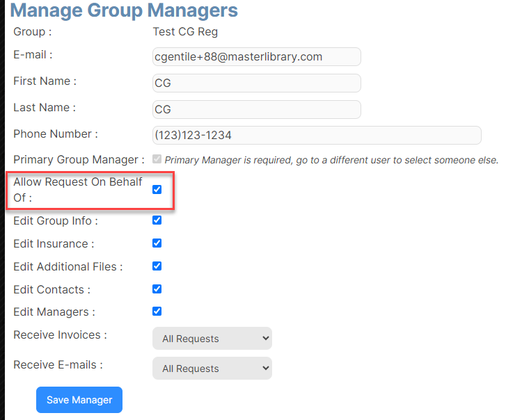The width and height of the screenshot is (506, 420).
Task: Toggle the Edit Contacts checkbox
Action: coord(157,289)
